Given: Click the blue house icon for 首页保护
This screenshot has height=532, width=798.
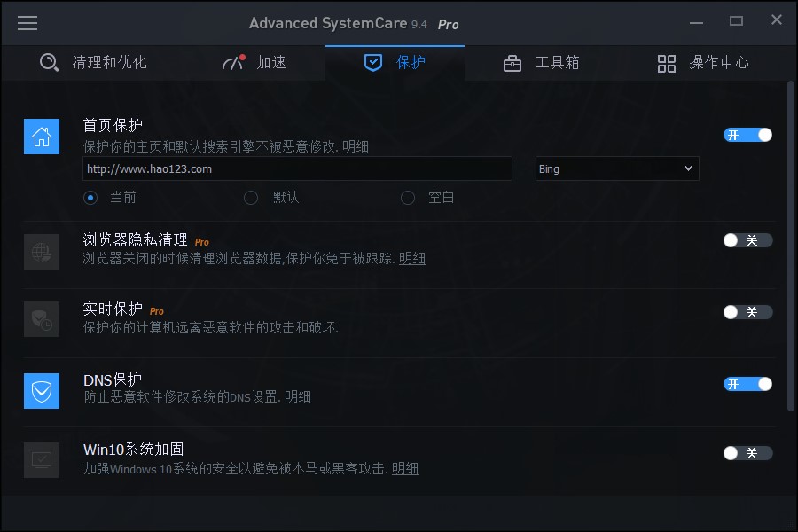Looking at the screenshot, I should [42, 137].
